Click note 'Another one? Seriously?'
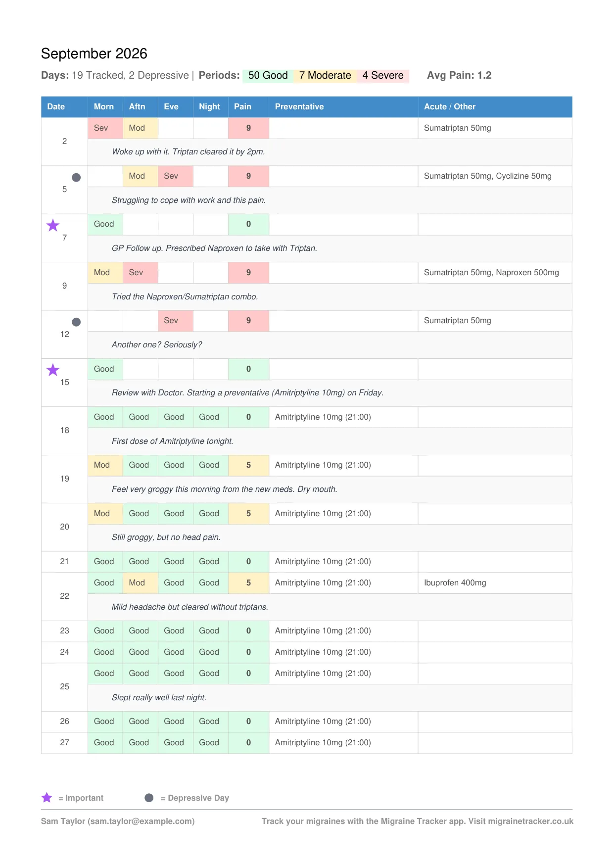 (157, 345)
